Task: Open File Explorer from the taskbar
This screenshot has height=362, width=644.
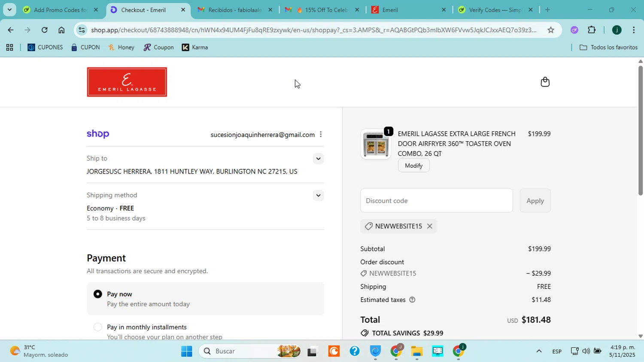Action: [417, 351]
